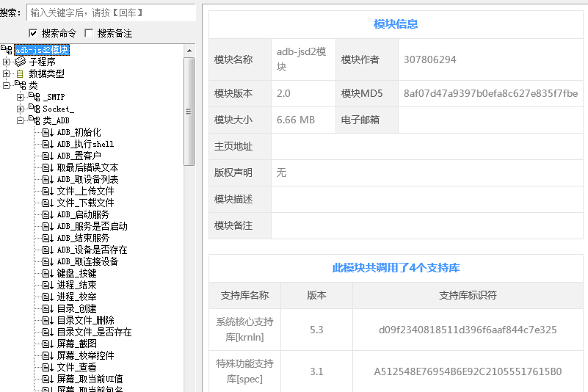This screenshot has height=392, width=588.
Task: Click the Socket_ class icon
Action: coord(34,109)
